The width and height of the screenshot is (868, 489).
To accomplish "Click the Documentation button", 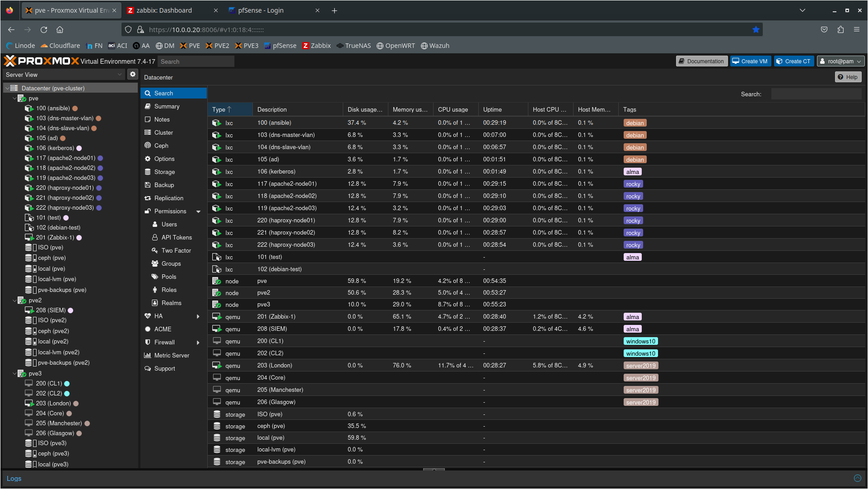I will [701, 61].
